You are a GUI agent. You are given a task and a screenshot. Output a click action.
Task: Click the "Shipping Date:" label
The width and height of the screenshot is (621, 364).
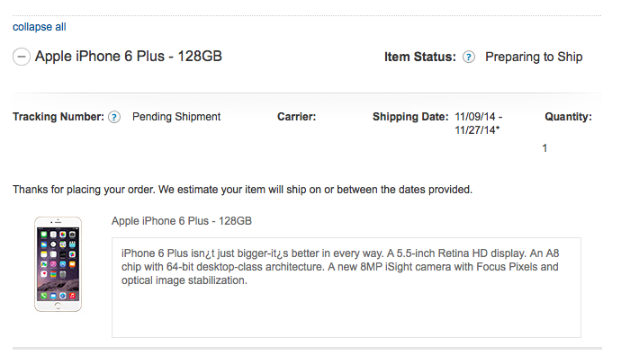[x=410, y=117]
